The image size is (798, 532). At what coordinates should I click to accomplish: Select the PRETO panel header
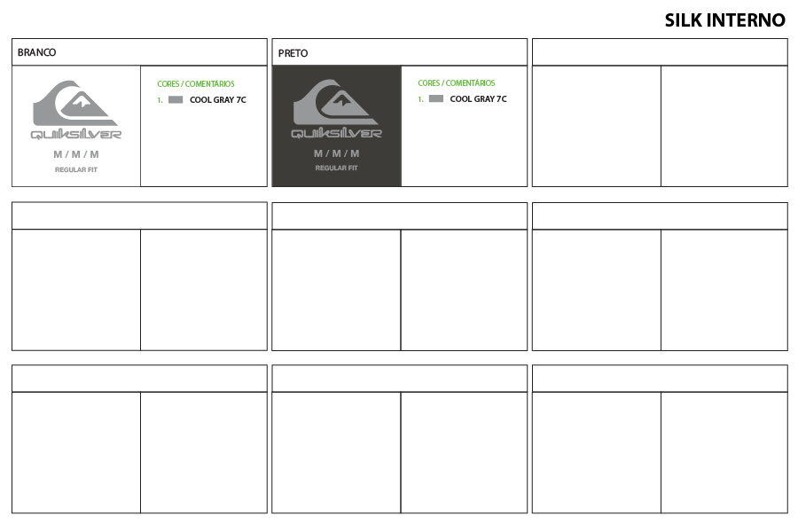[400, 52]
